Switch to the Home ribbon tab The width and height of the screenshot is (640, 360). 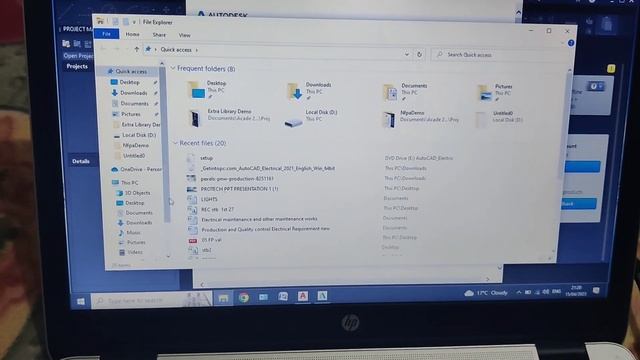click(x=132, y=35)
